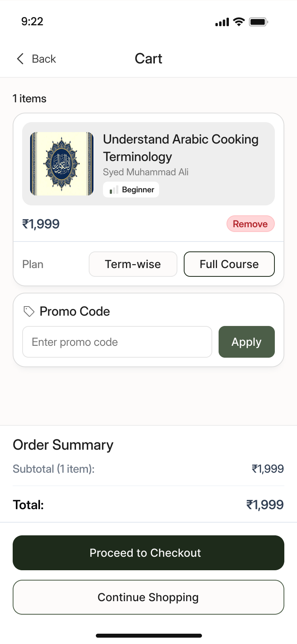Screen dimensions: 297x644
Task: Tap the battery status icon
Action: tap(258, 22)
